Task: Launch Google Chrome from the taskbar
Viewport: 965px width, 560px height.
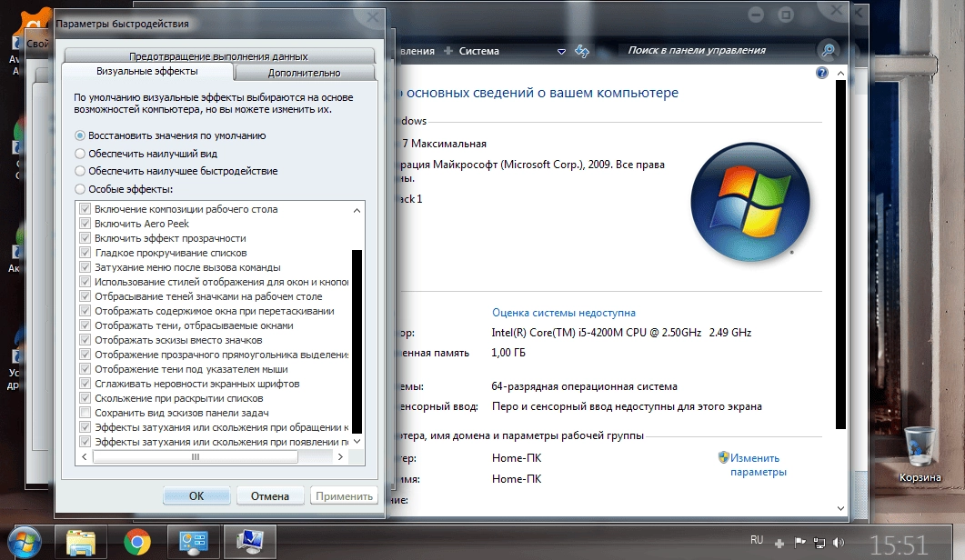Action: pyautogui.click(x=136, y=542)
